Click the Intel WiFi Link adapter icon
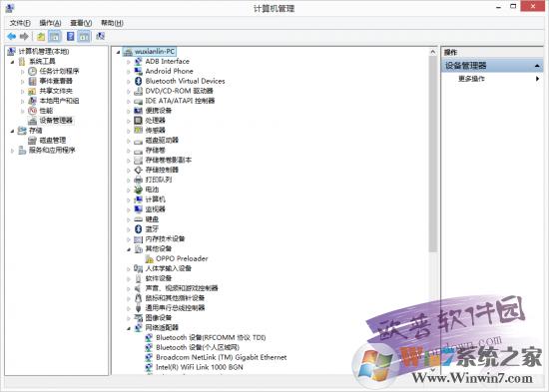 pyautogui.click(x=149, y=367)
